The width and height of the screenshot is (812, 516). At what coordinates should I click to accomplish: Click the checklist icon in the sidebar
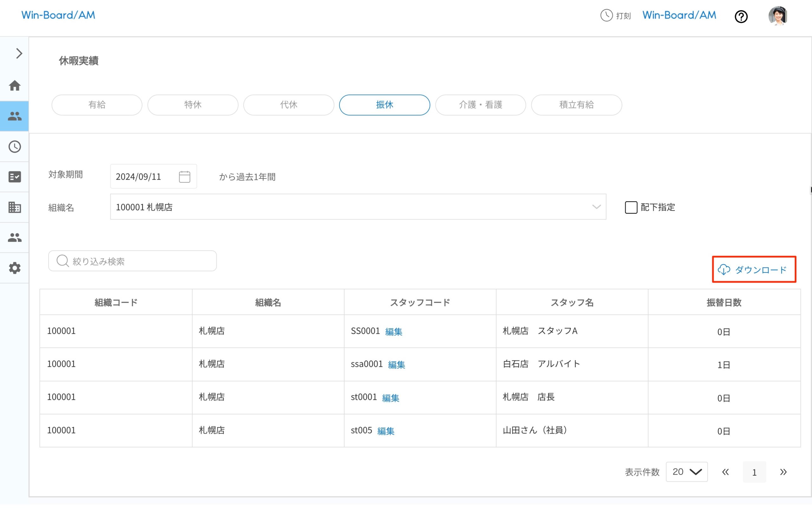tap(15, 177)
